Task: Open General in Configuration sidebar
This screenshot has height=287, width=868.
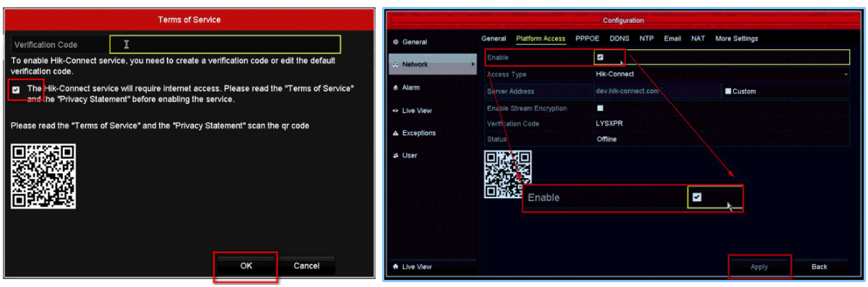Action: pos(414,42)
